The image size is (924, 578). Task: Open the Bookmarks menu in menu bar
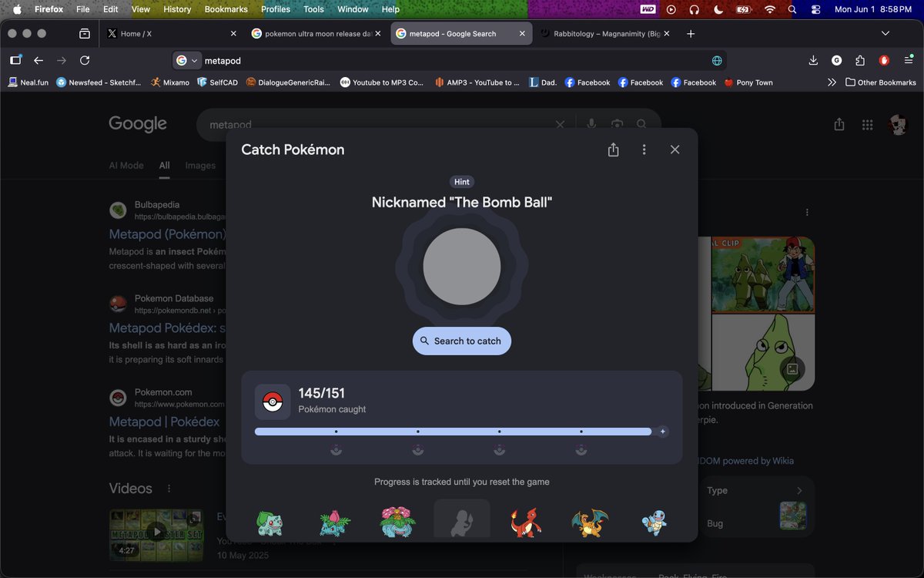tap(226, 9)
